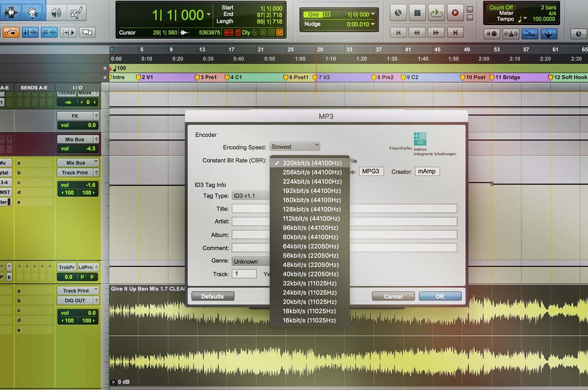Select the Scrubber speaker tool
Viewport: 588px width, 390px height.
tap(56, 13)
